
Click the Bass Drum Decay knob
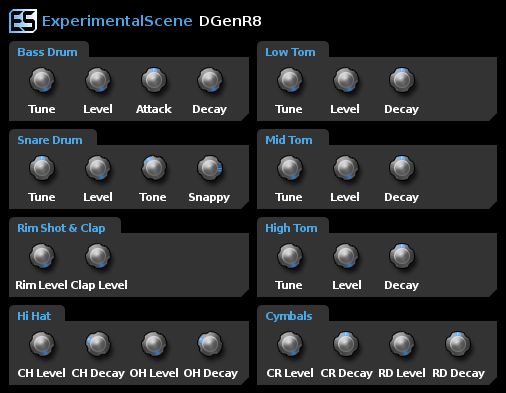coord(210,80)
